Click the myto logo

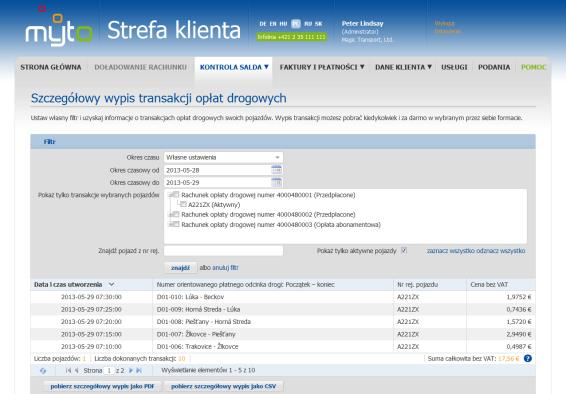click(x=59, y=27)
